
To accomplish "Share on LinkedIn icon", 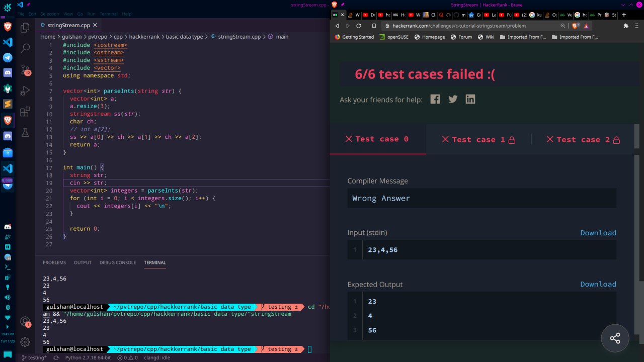I will [470, 99].
